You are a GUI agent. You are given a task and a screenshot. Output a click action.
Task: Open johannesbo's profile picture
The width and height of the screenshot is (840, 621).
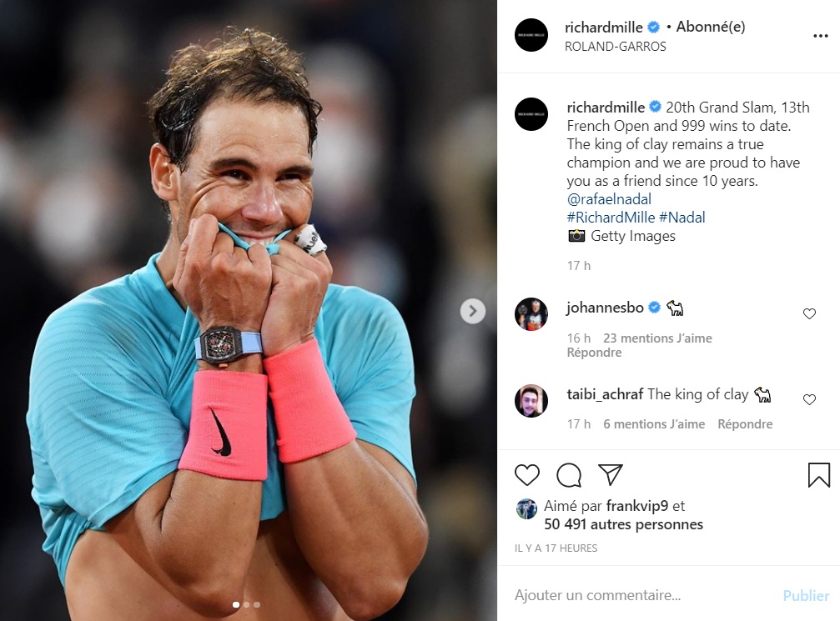(531, 314)
